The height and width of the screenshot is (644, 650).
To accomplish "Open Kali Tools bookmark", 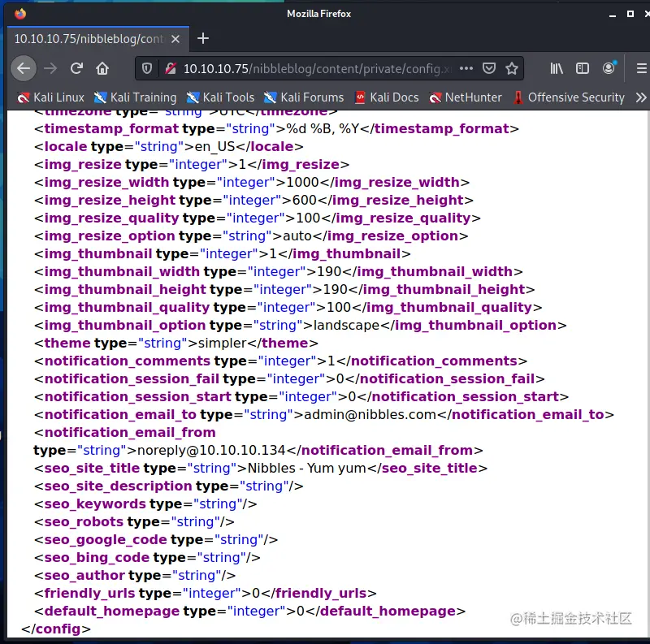I will click(x=220, y=97).
